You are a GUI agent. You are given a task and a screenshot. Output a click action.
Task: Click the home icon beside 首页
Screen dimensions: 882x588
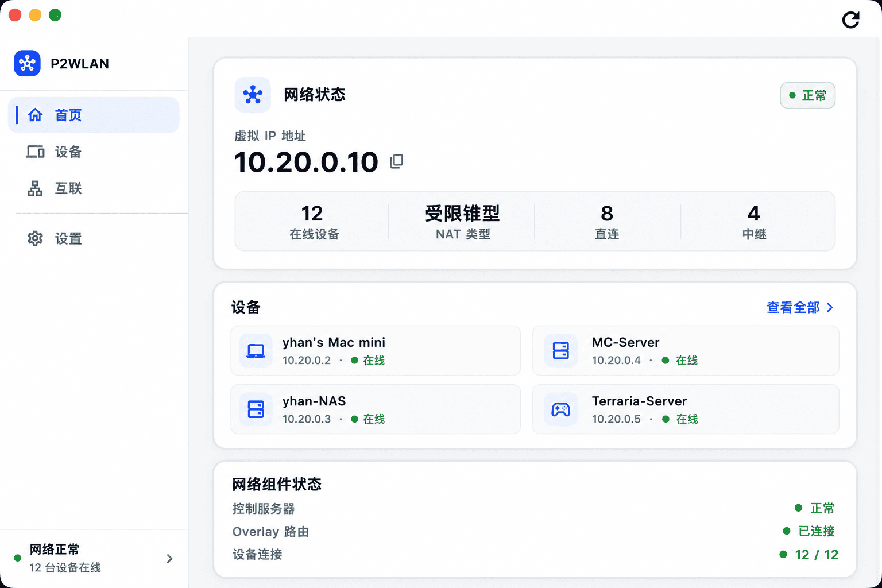point(35,115)
